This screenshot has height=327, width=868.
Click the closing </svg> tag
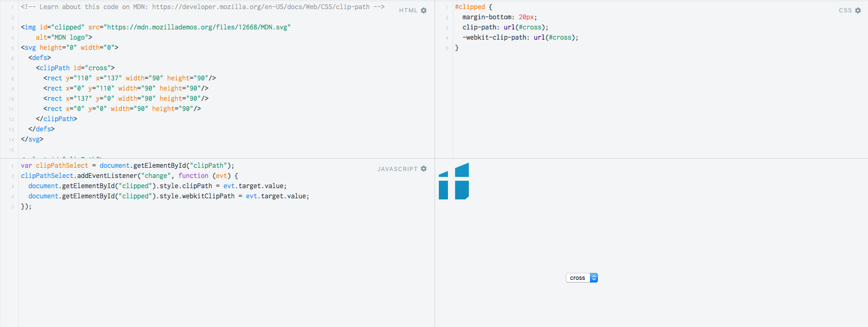pyautogui.click(x=32, y=139)
